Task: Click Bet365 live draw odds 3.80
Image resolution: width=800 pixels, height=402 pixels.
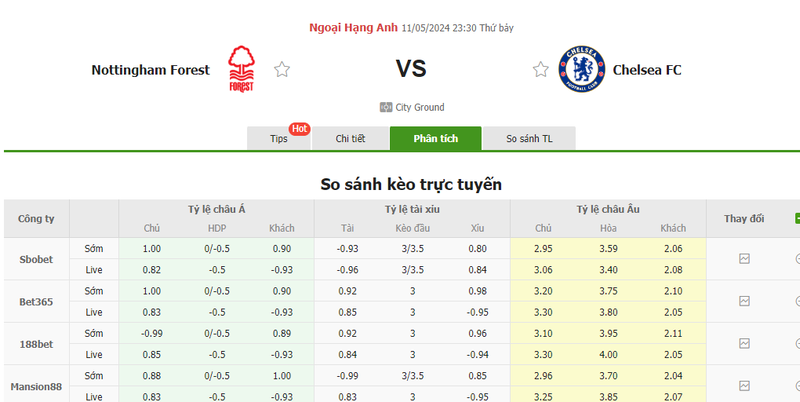Action: click(x=608, y=312)
